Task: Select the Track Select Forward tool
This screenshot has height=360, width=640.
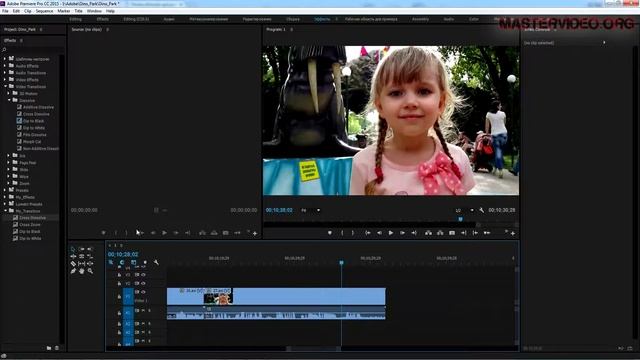Action: pyautogui.click(x=82, y=249)
